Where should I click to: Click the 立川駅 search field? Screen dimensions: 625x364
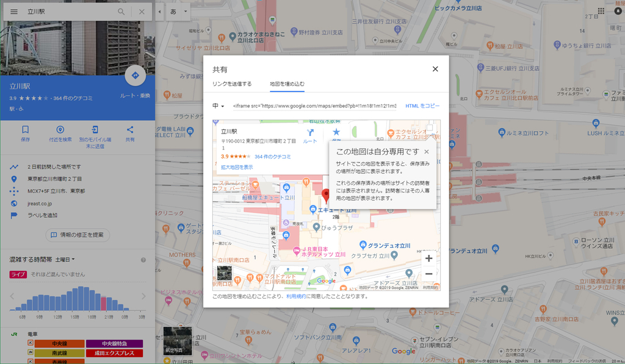coord(71,12)
